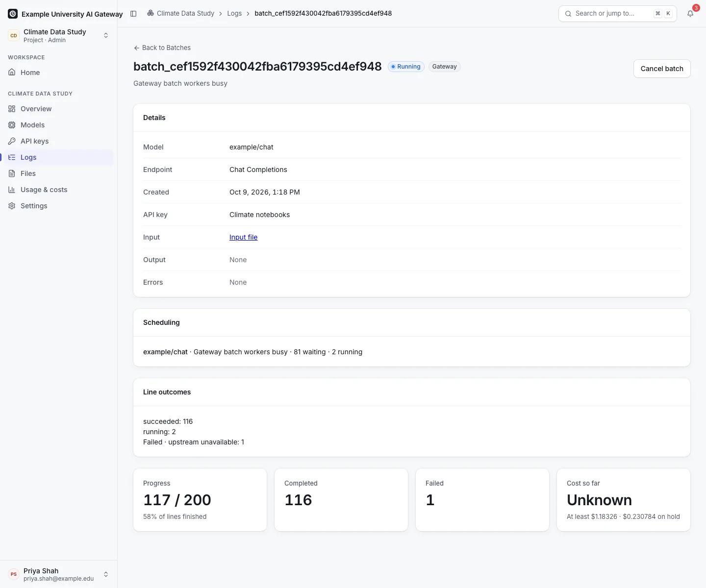Click the Gateway tag badge
Screen dimensions: 706x588
(444, 67)
